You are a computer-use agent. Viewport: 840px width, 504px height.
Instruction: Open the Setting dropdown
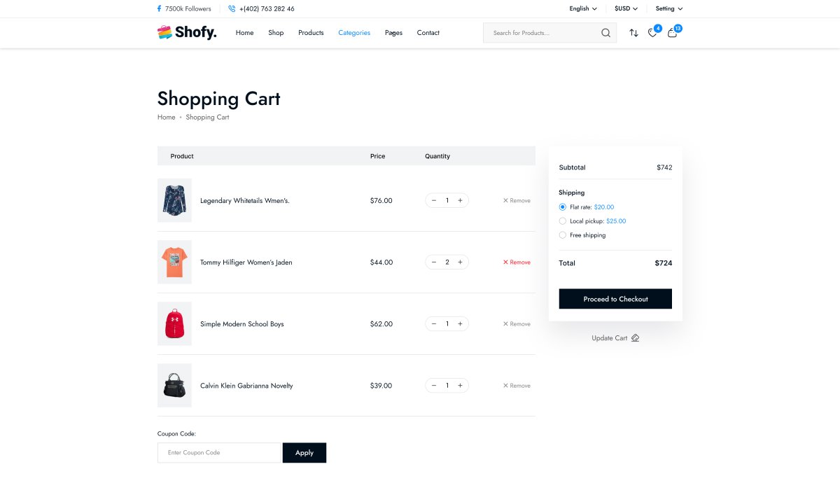click(x=668, y=9)
